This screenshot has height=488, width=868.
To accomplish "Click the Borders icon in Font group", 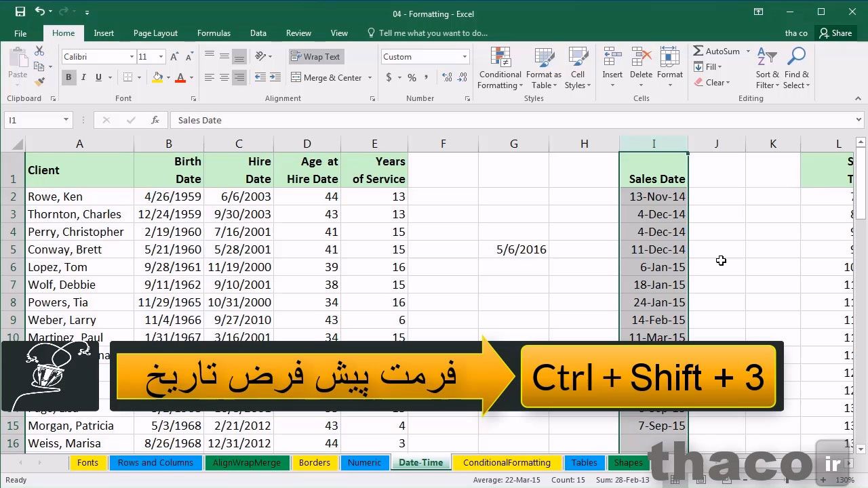I will point(129,78).
